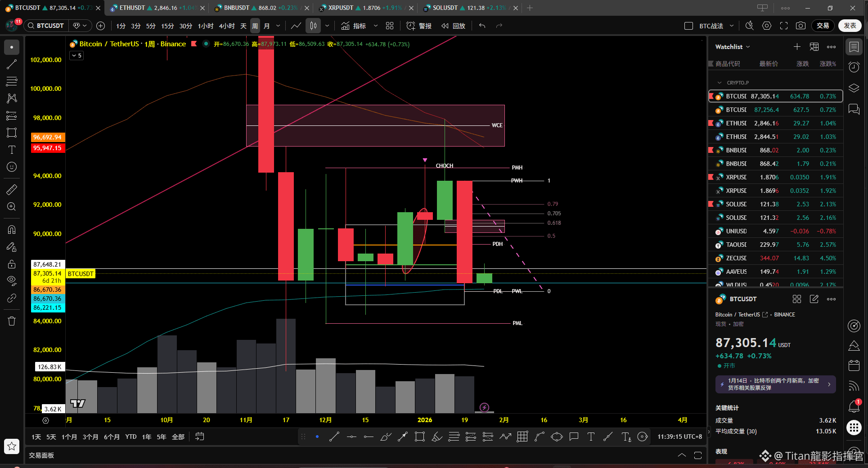868x468 pixels.
Task: Open the object tree layers panel
Action: pyautogui.click(x=854, y=88)
